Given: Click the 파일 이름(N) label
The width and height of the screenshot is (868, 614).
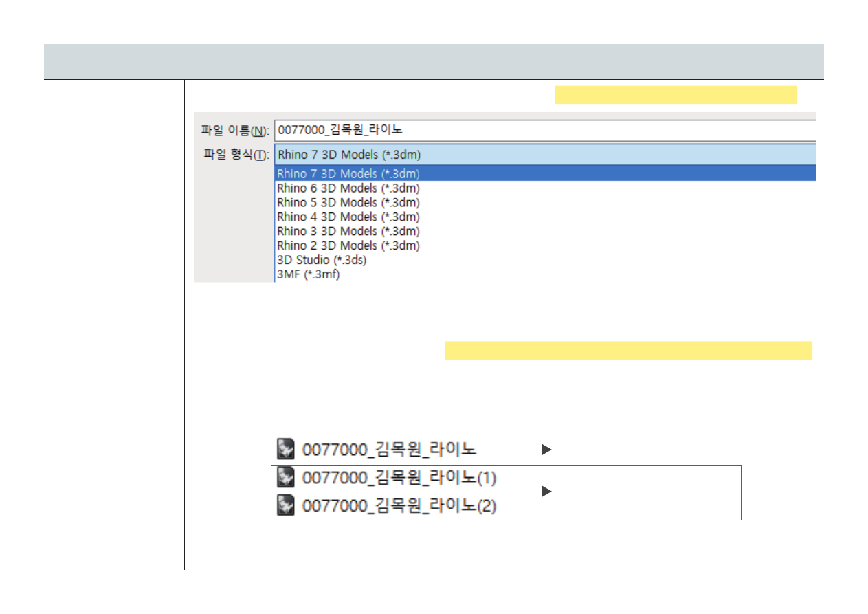Looking at the screenshot, I should (x=234, y=129).
